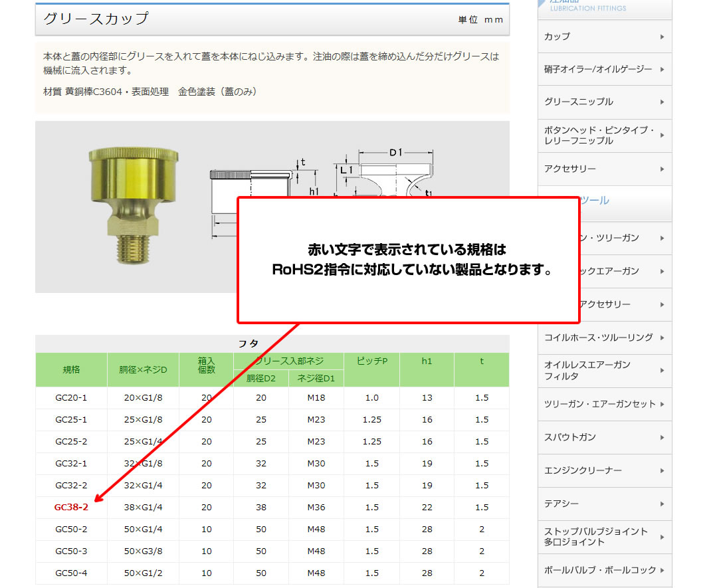
Task: Click arrow next to スパウトガン
Action: coord(662,437)
